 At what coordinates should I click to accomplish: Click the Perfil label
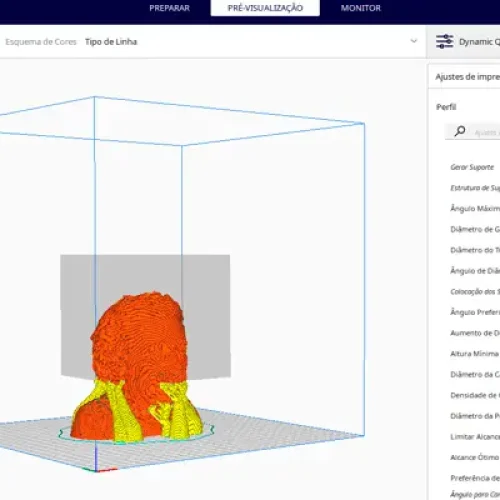446,107
